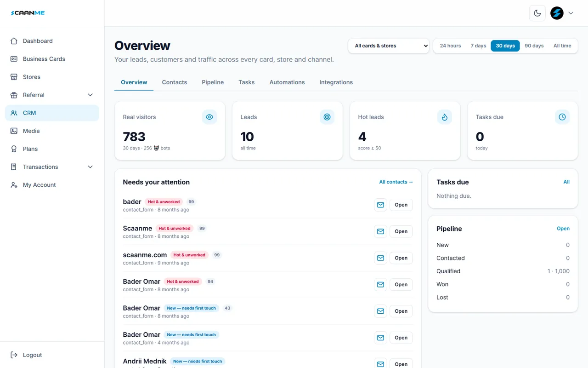Expand the Transactions submenu chevron

pos(90,167)
